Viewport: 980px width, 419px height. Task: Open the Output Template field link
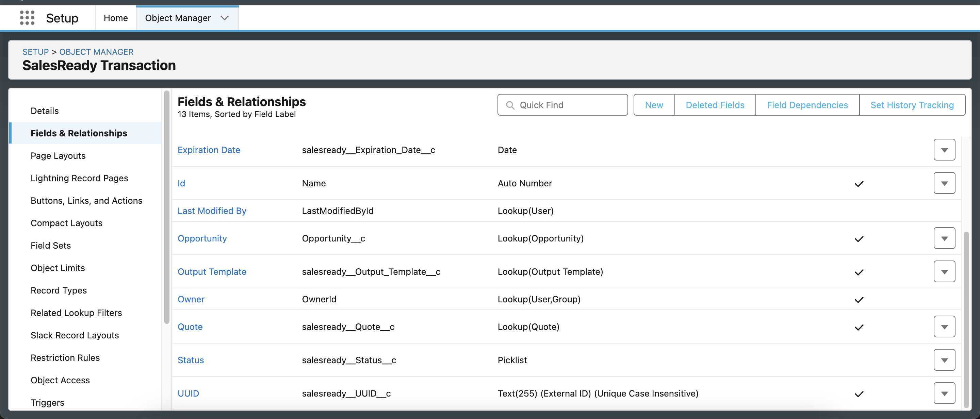[x=212, y=271]
